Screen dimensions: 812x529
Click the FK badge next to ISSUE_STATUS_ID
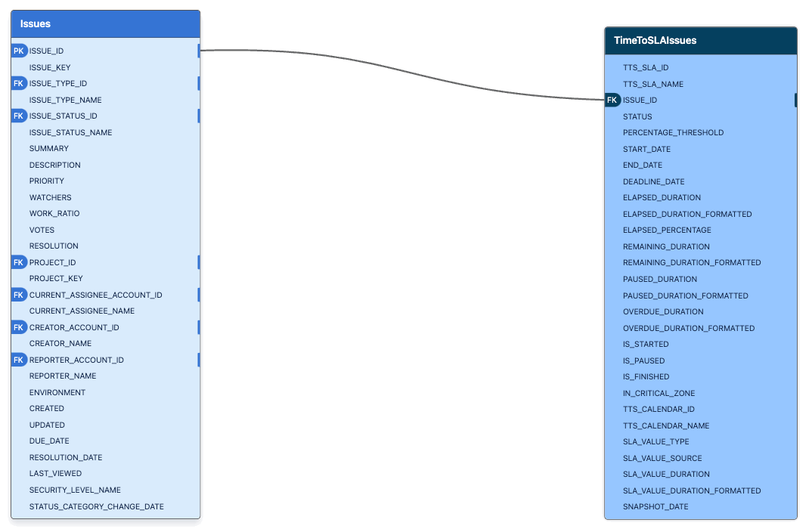coord(19,116)
